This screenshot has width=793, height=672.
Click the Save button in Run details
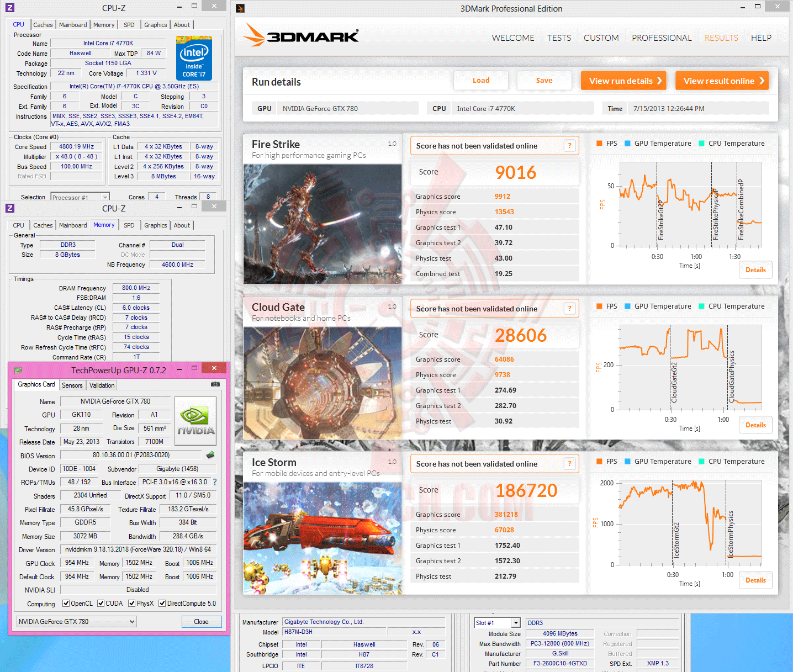[544, 81]
